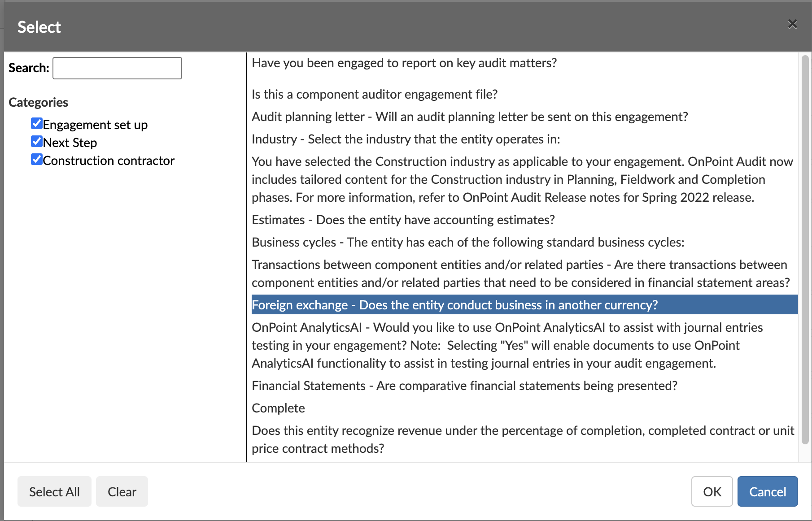Confirm selection with the OK button
812x521 pixels.
point(712,491)
